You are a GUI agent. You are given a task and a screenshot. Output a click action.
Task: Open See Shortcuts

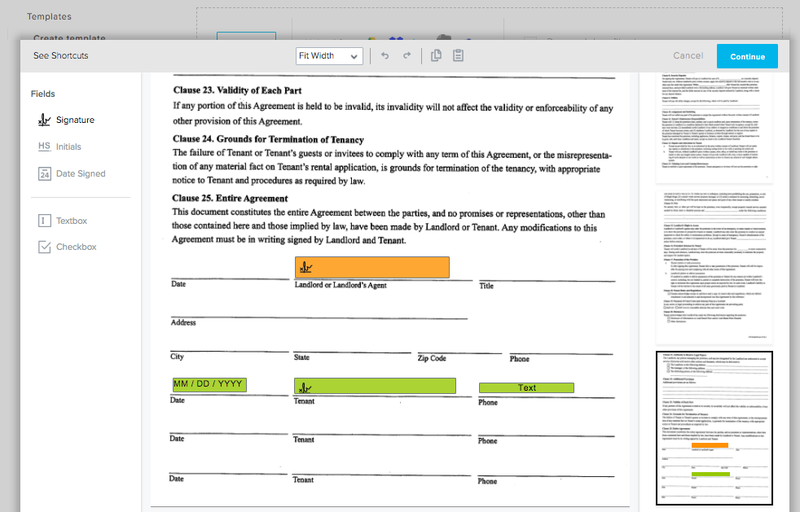[61, 56]
